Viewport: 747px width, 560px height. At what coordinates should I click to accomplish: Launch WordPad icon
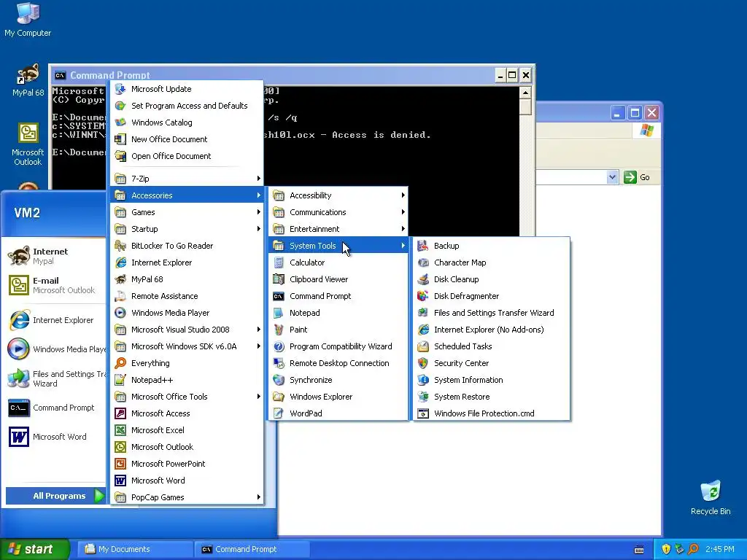279,413
